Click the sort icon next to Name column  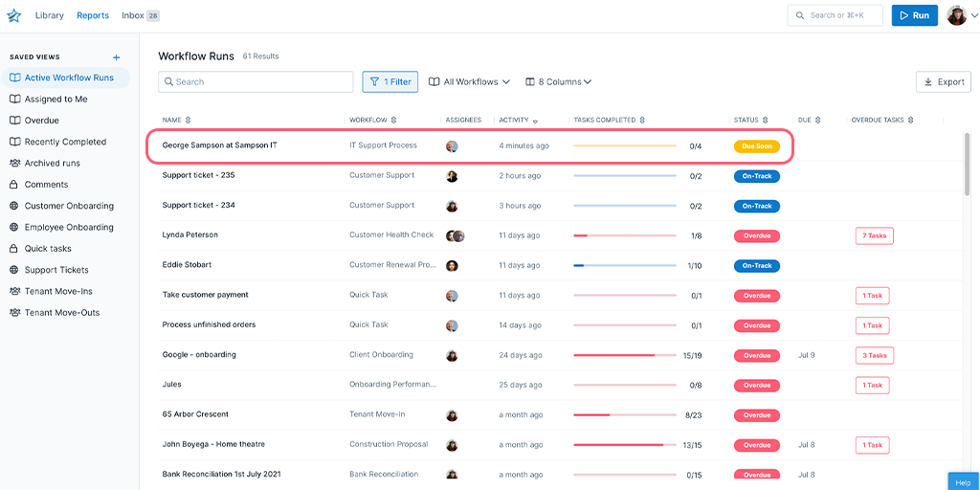[x=189, y=121]
